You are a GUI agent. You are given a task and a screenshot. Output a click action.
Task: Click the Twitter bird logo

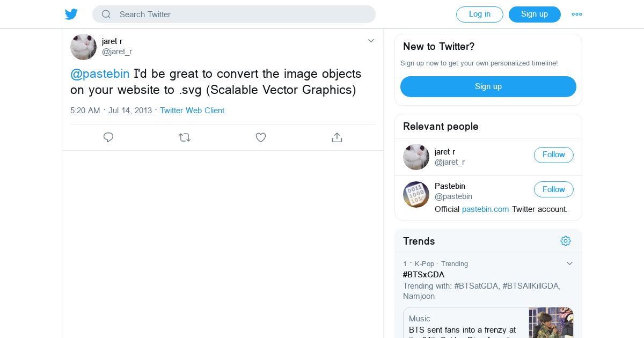(71, 14)
